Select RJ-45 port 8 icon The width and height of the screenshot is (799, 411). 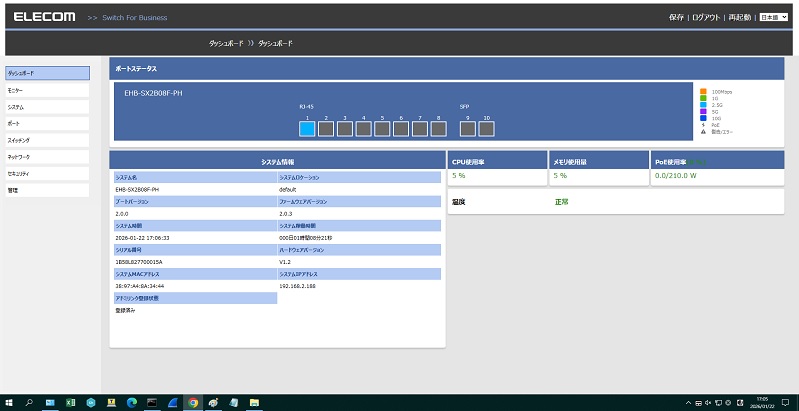pos(439,128)
